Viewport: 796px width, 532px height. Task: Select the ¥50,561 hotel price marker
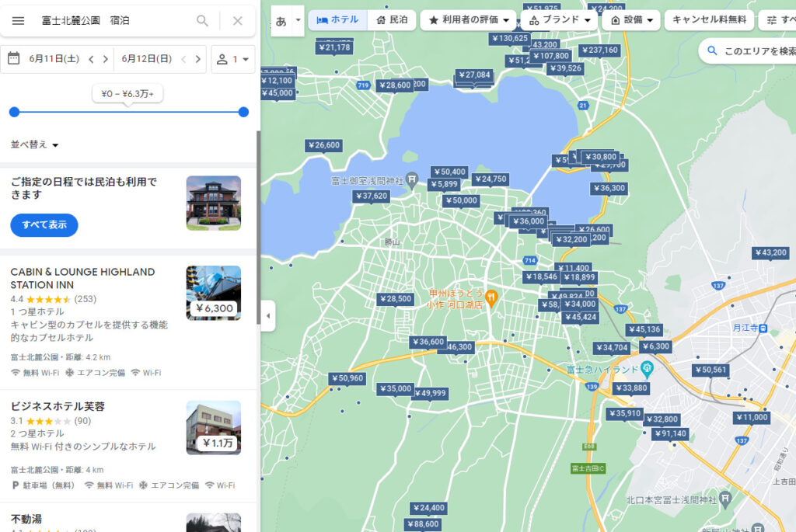710,370
